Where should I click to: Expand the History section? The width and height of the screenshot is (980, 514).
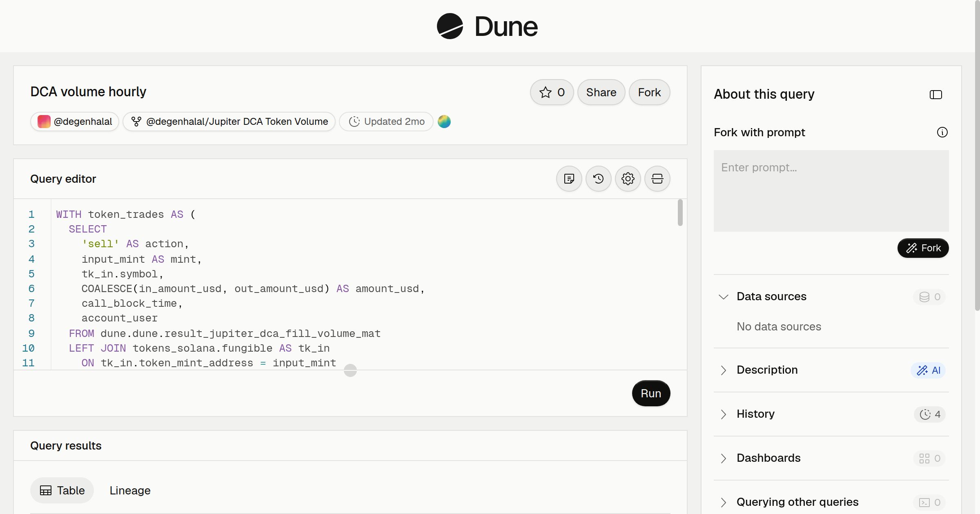point(724,414)
